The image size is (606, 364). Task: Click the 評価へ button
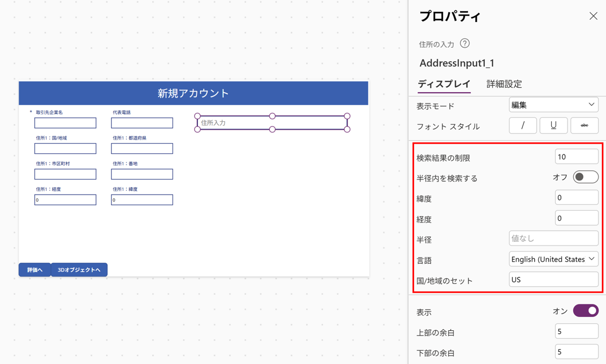[x=35, y=270]
